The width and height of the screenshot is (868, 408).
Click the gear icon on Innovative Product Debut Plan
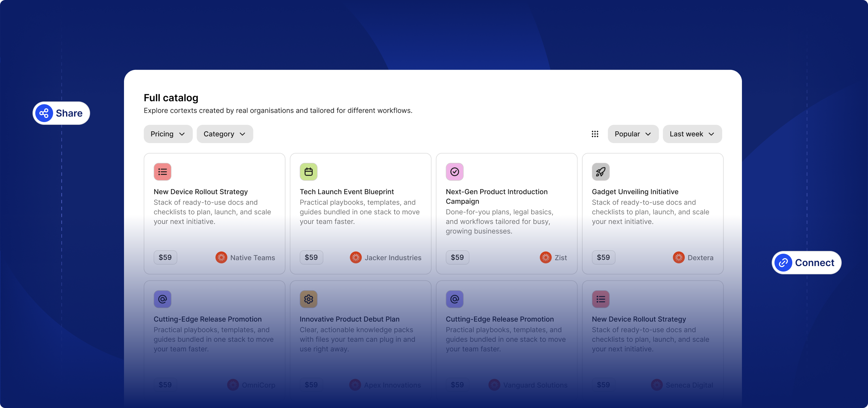[308, 299]
